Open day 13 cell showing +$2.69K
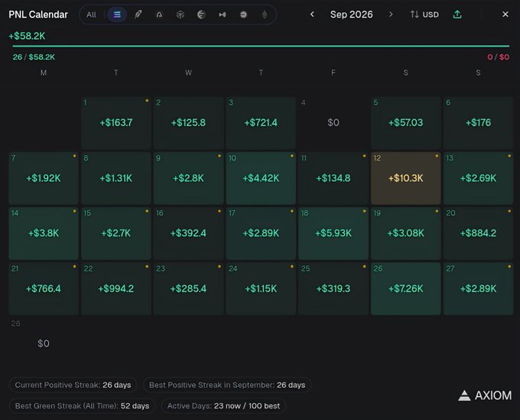The height and width of the screenshot is (420, 520). pyautogui.click(x=478, y=178)
